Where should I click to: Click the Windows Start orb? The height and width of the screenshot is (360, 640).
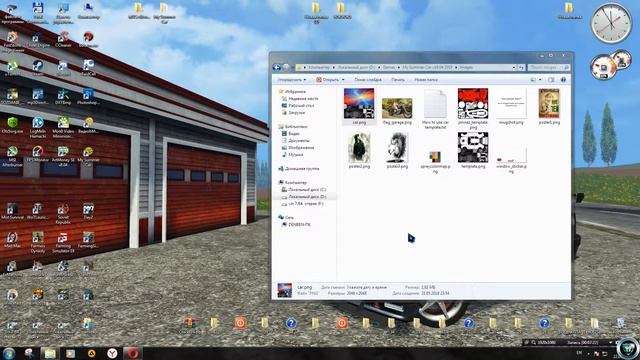coord(9,353)
